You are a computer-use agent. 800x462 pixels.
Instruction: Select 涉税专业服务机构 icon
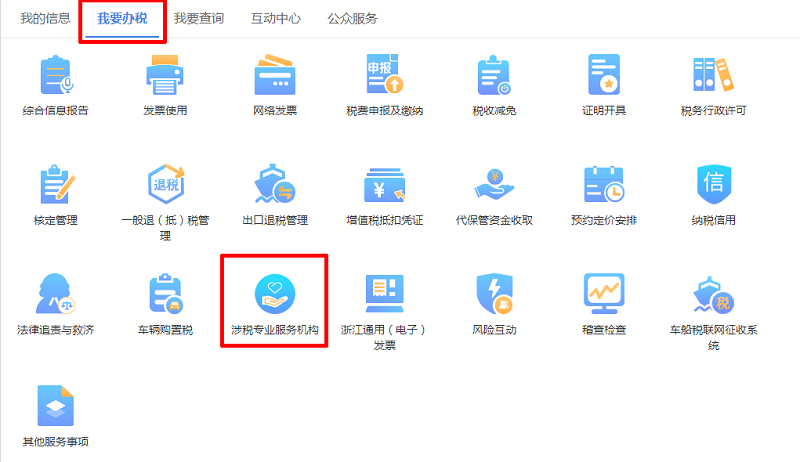(275, 294)
